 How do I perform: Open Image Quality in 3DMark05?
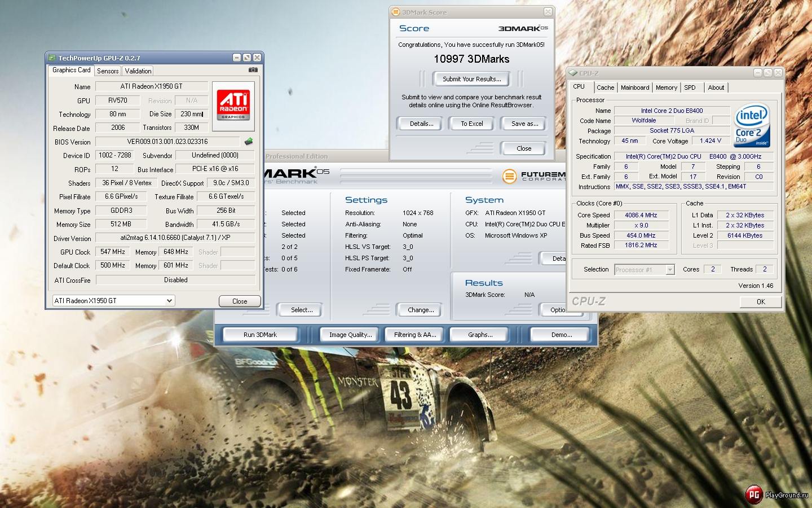(350, 335)
